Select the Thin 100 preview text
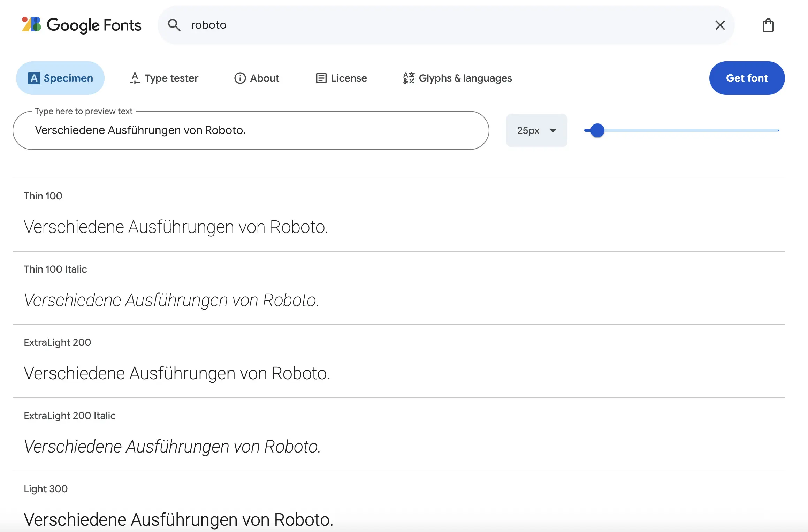 (x=176, y=227)
